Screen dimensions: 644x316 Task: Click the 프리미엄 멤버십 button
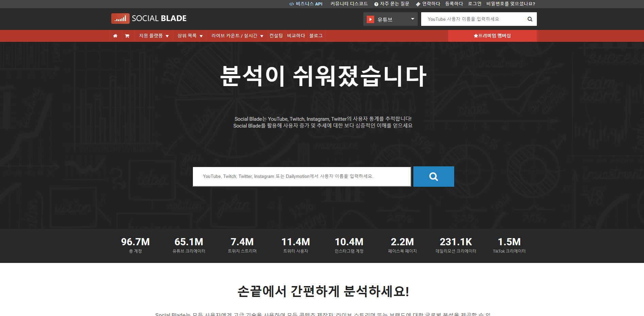[x=492, y=36]
